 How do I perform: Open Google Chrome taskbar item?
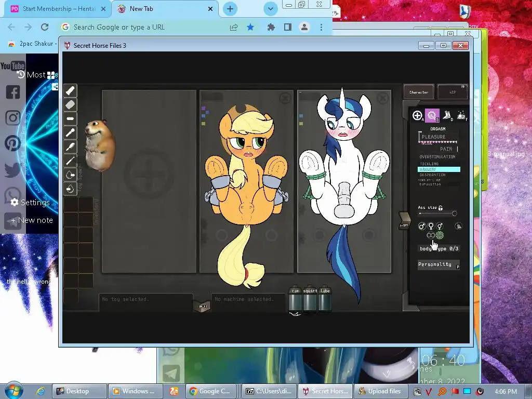[x=210, y=391]
